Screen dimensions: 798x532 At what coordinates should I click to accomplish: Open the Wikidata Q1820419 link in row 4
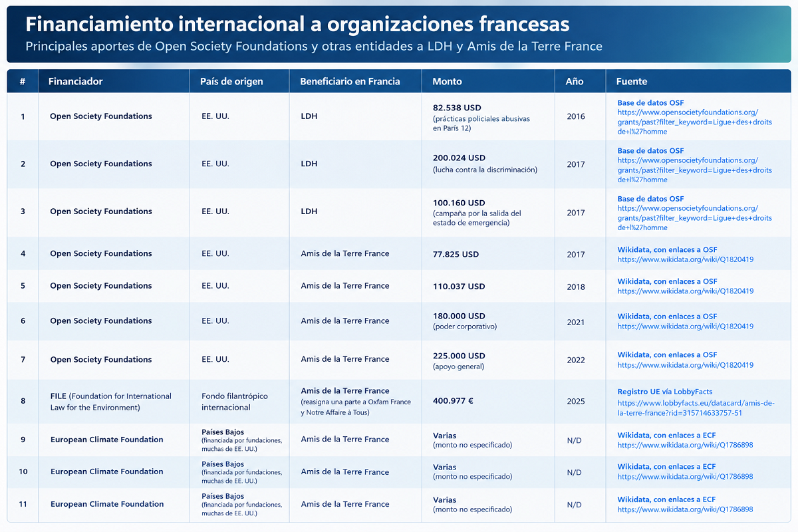tap(685, 259)
